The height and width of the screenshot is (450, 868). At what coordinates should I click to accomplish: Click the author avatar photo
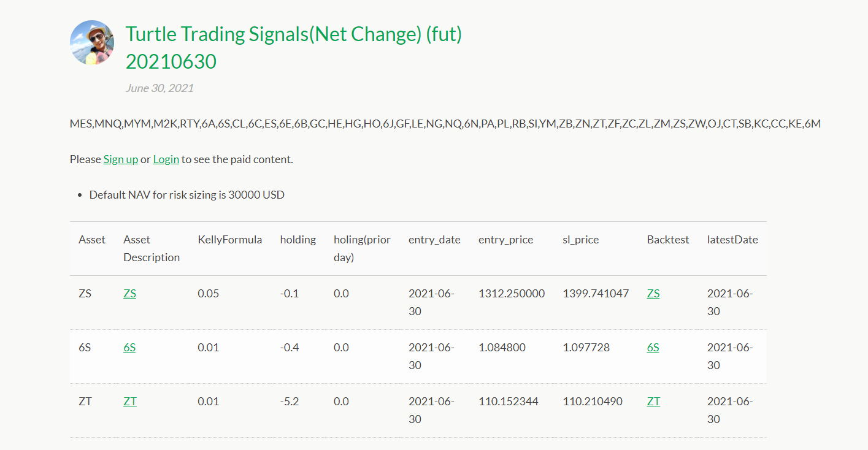click(92, 43)
